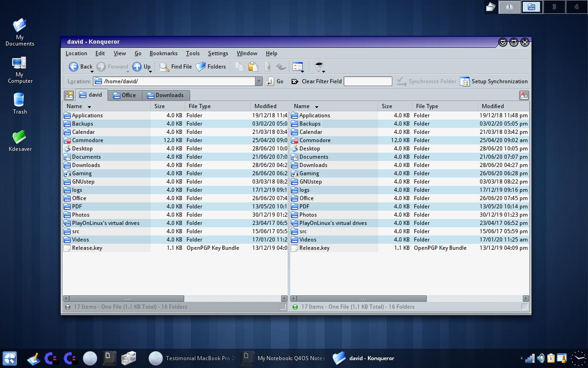This screenshot has width=588, height=368.
Task: Open Trash desktop icon
Action: pyautogui.click(x=19, y=103)
